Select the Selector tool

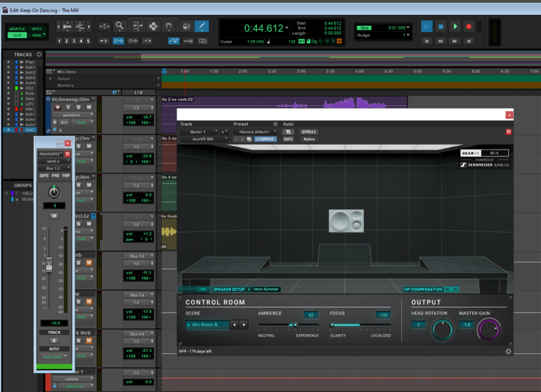click(153, 26)
